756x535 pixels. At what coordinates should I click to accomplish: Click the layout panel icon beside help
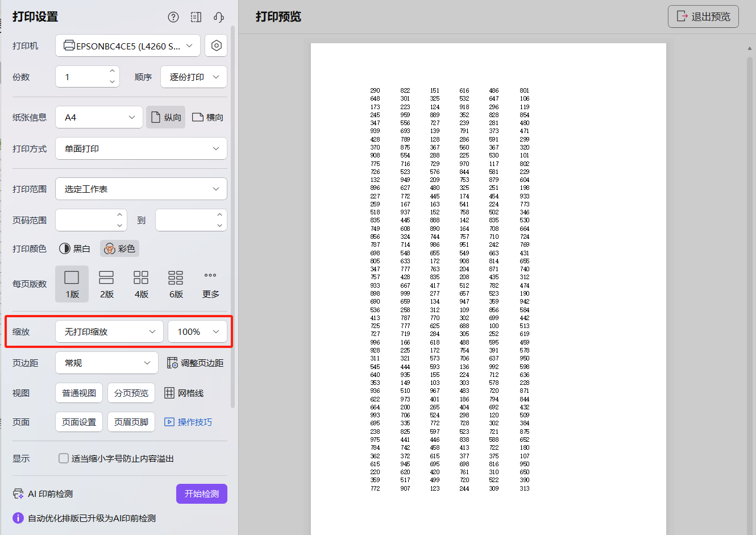pyautogui.click(x=196, y=17)
